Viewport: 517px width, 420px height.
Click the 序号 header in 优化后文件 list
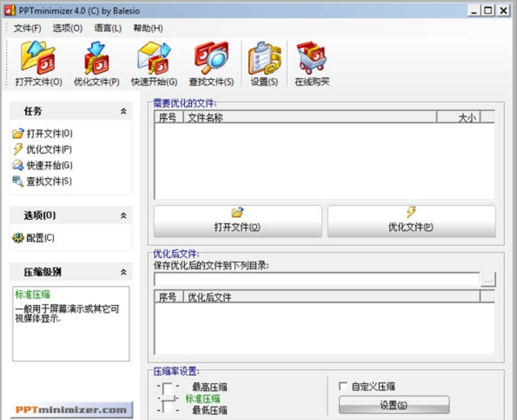169,297
